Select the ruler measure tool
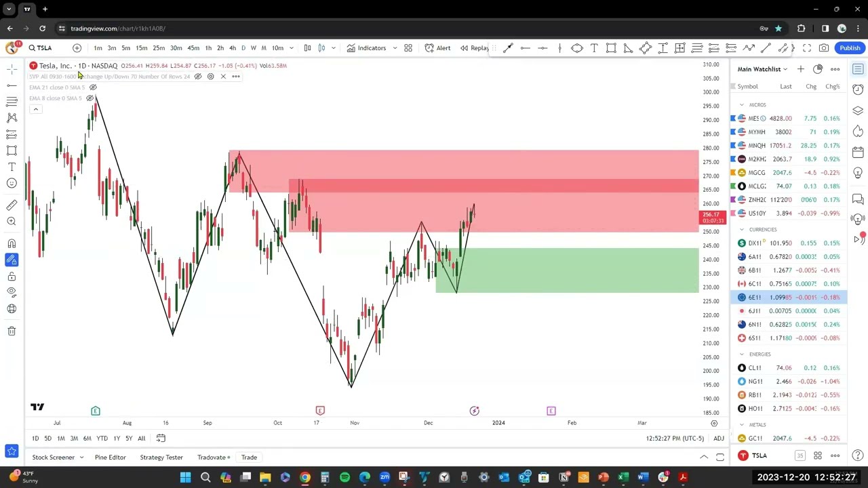Screen dimensions: 868x488 (12, 205)
